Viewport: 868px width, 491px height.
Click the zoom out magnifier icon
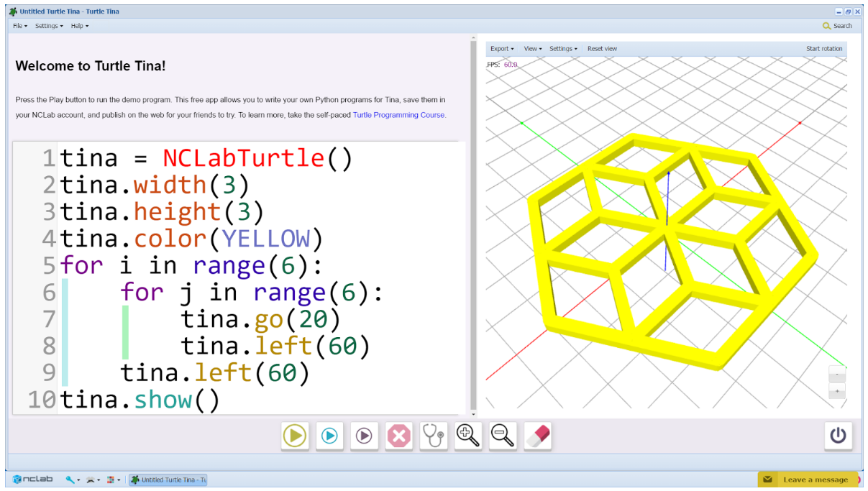tap(503, 436)
